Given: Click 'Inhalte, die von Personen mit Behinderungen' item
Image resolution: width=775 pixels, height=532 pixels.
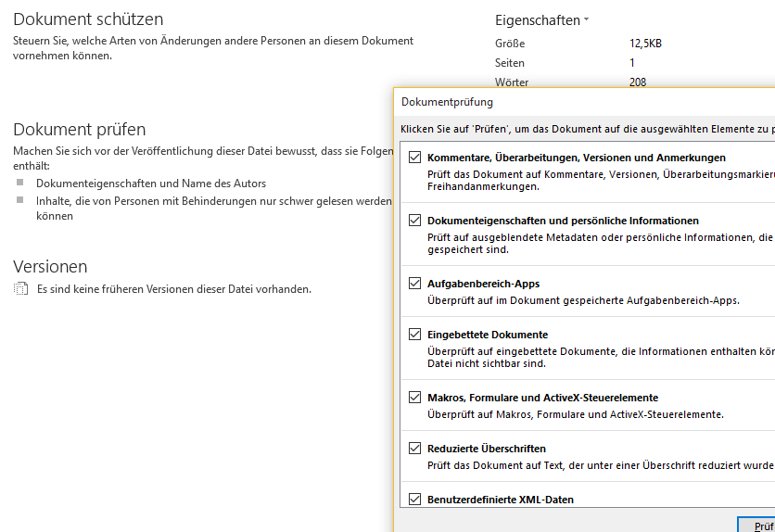Looking at the screenshot, I should (213, 209).
